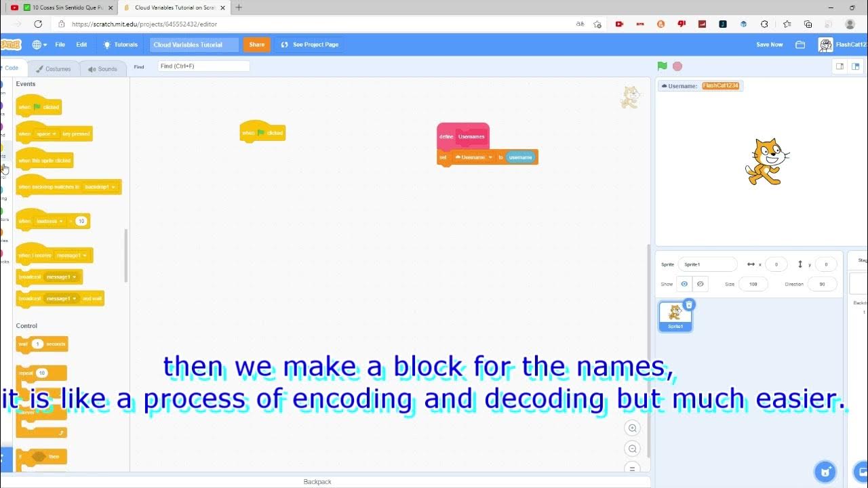Click the project title Cloud Variables Tutorial field
868x488 pixels.
(x=194, y=45)
